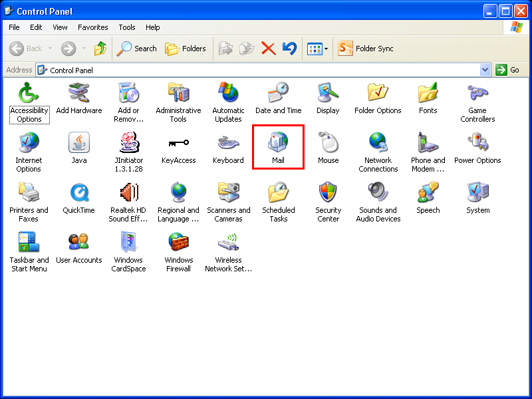532x399 pixels.
Task: Open the Mail applet
Action: click(x=278, y=148)
